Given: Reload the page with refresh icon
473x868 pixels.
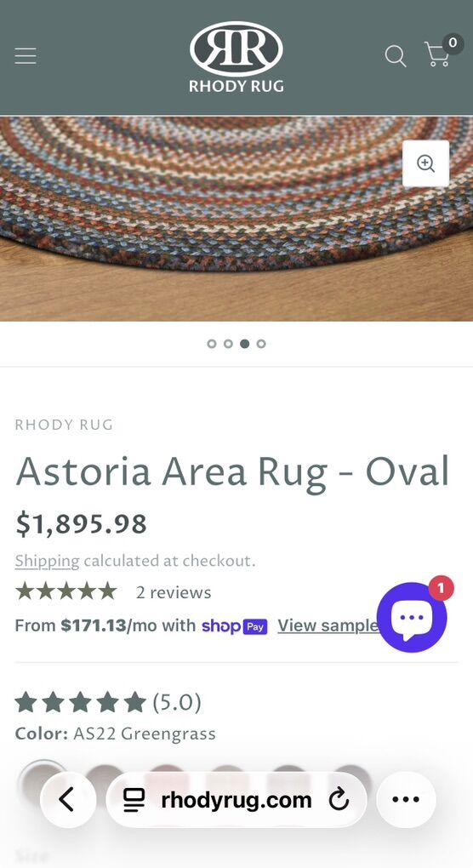Looking at the screenshot, I should point(339,800).
